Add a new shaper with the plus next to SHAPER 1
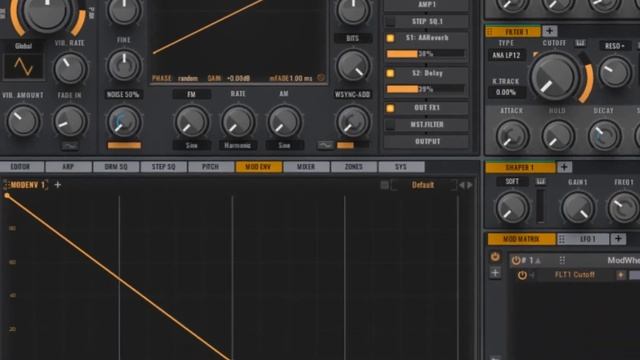This screenshot has width=640, height=360. coord(564,167)
